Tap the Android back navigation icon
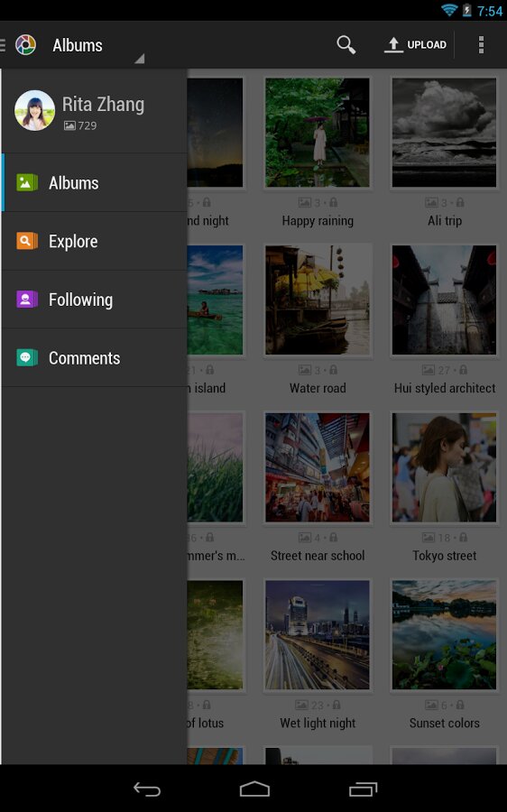Image resolution: width=507 pixels, height=812 pixels. click(147, 789)
